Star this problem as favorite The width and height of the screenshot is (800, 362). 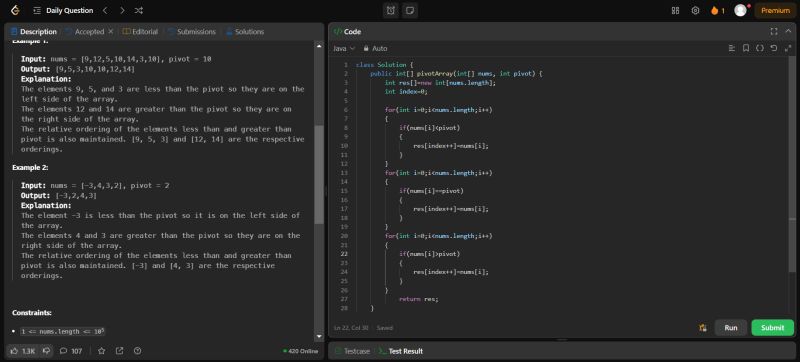(x=102, y=351)
